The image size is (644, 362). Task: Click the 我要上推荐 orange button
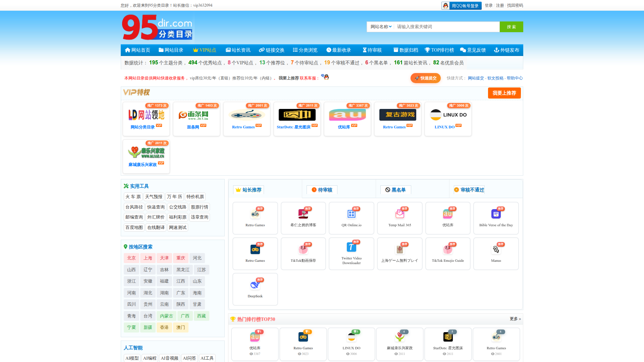click(504, 93)
